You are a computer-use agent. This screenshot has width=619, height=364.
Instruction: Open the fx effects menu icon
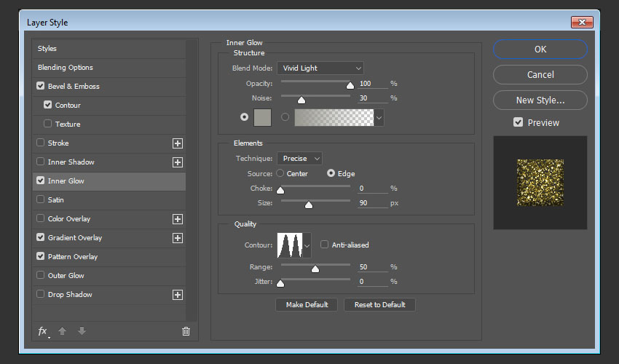(x=43, y=331)
